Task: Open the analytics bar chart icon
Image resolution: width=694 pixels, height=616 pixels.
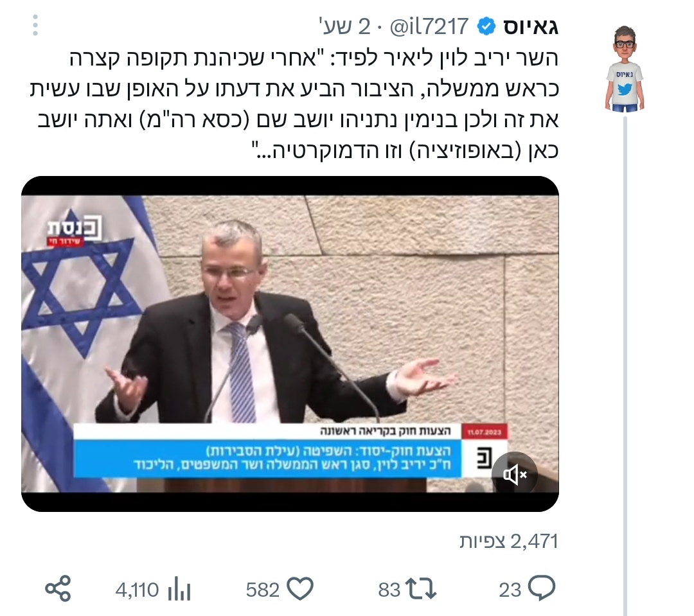Action: [179, 590]
